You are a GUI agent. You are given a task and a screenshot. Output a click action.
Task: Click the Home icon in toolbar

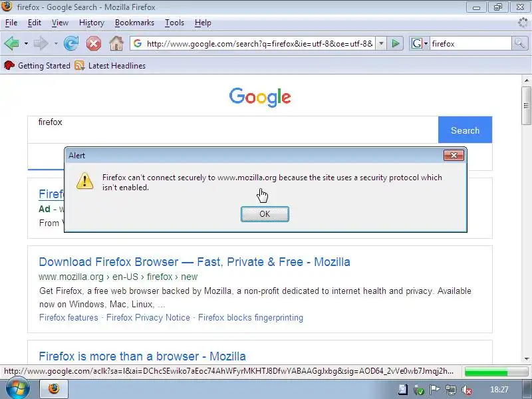pos(116,43)
